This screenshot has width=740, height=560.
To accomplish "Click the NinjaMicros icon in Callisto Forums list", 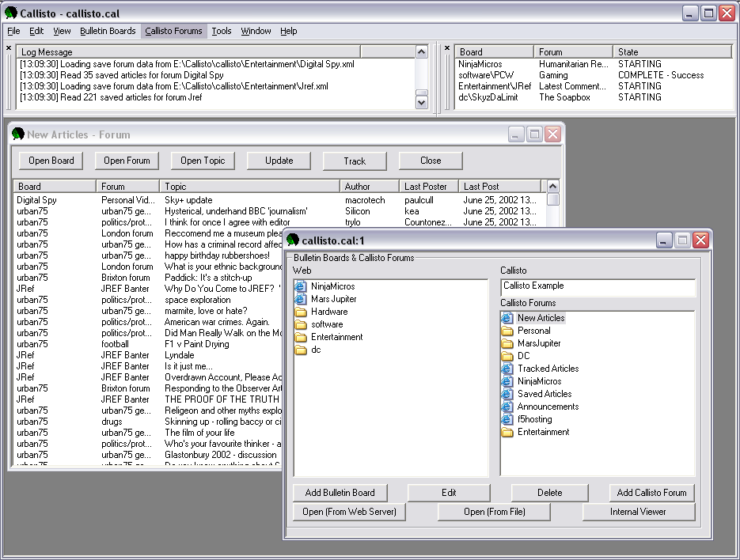I will point(507,381).
